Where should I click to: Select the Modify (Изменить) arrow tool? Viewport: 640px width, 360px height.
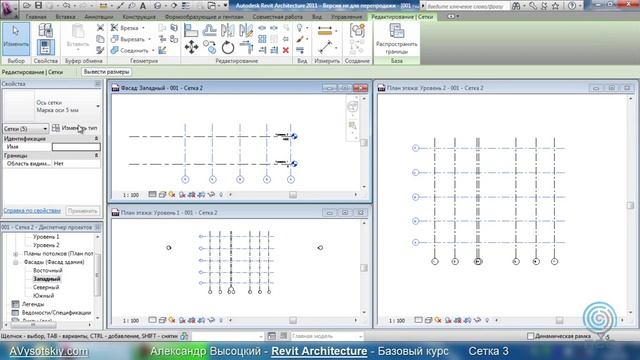click(x=16, y=39)
